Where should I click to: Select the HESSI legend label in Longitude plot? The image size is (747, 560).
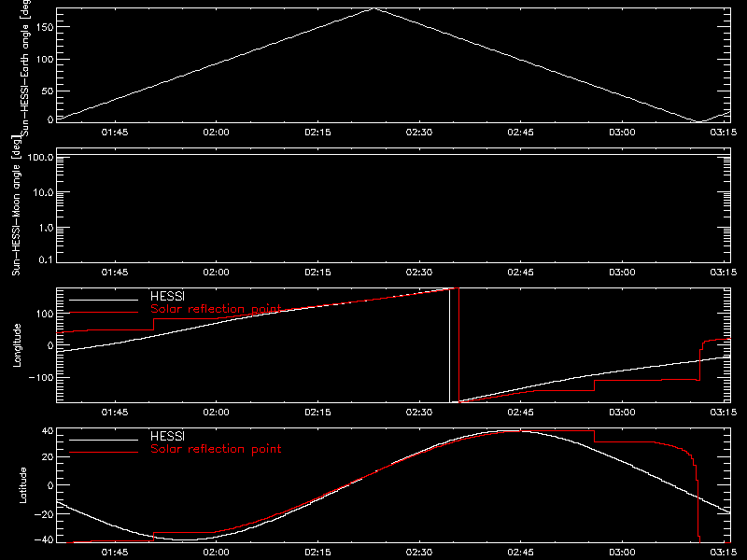click(167, 297)
